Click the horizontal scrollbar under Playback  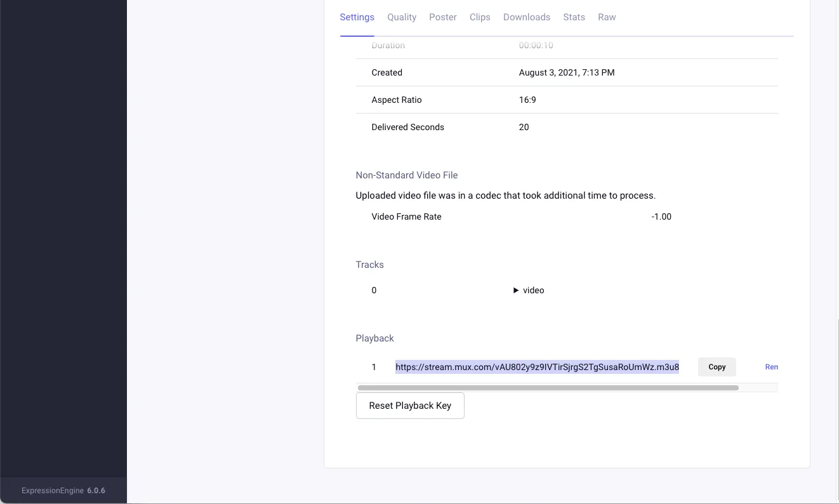coord(548,387)
